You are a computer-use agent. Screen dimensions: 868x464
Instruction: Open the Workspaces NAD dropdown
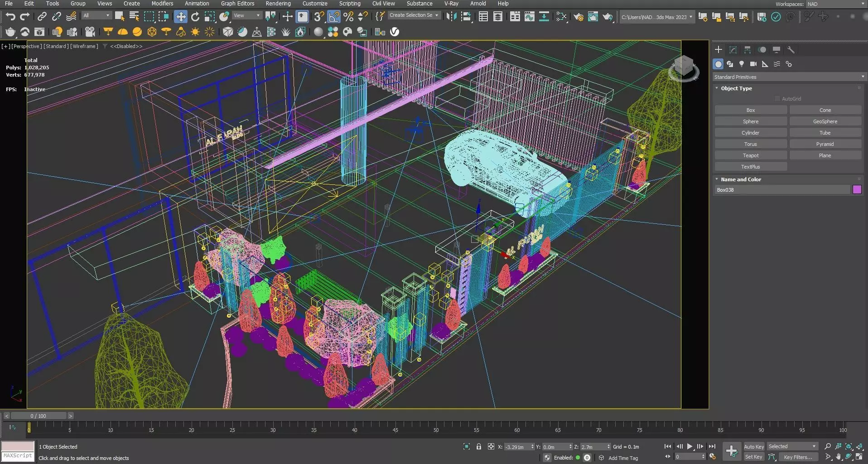[836, 4]
